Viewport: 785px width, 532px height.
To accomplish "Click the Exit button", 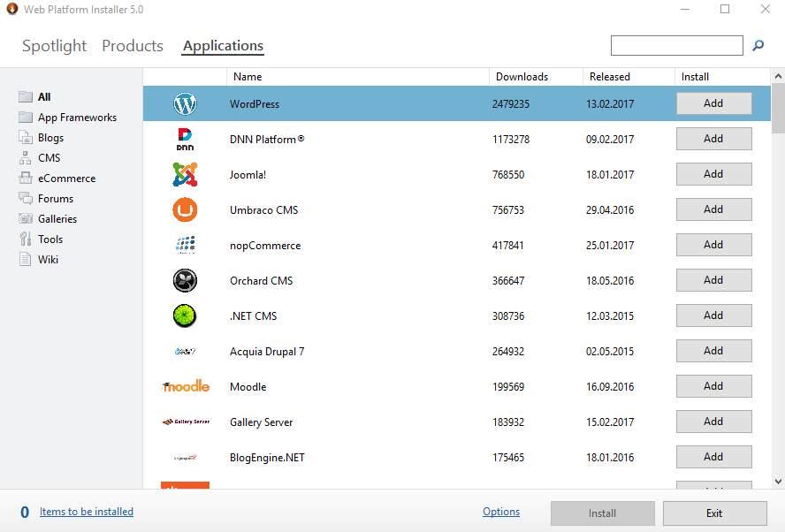I will point(714,513).
